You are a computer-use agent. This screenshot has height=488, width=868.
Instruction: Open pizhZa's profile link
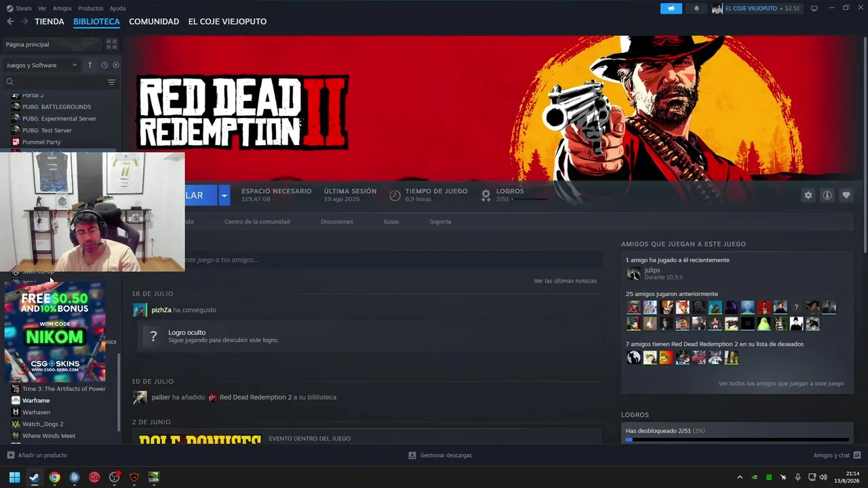(x=161, y=310)
